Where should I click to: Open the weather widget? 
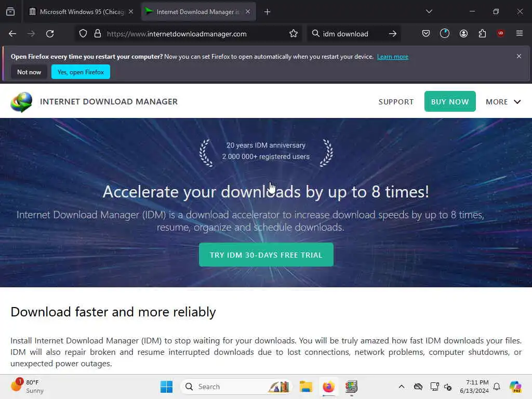coord(27,387)
